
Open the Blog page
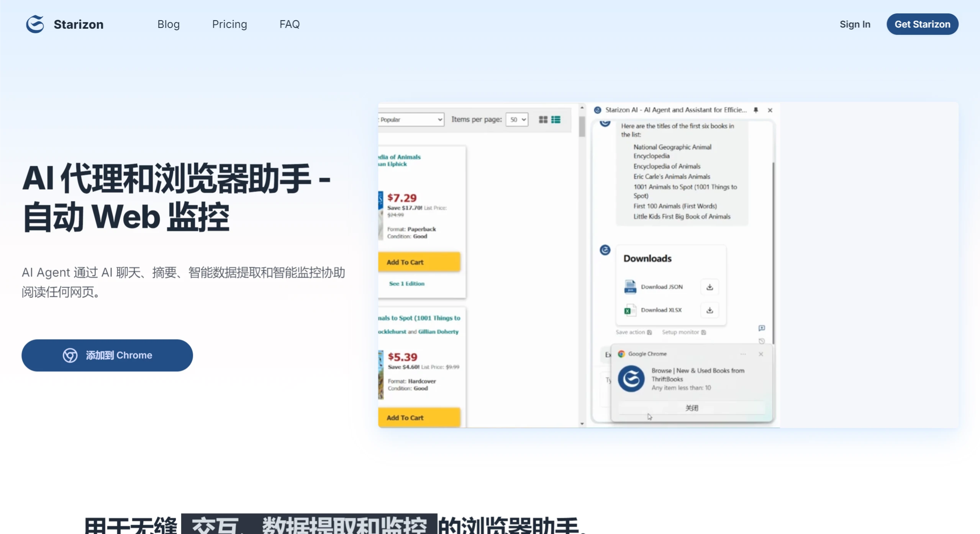tap(168, 24)
